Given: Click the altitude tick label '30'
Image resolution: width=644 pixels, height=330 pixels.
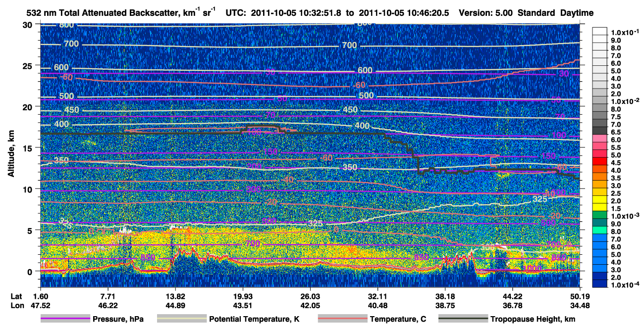Looking at the screenshot, I should click(x=28, y=24).
